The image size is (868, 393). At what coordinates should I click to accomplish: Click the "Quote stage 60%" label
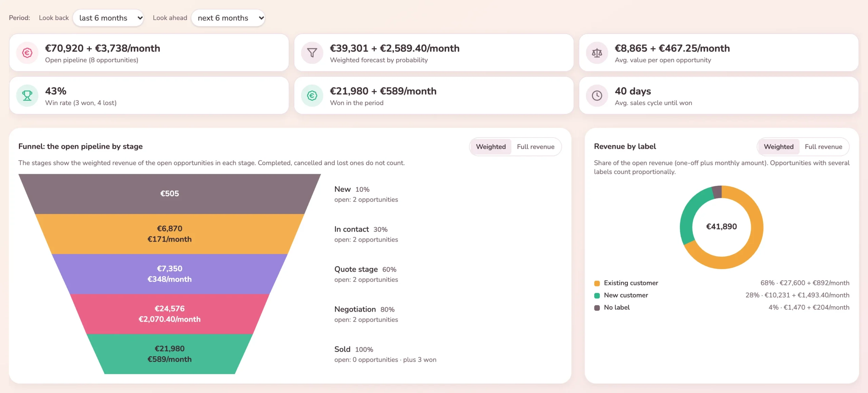click(x=365, y=269)
